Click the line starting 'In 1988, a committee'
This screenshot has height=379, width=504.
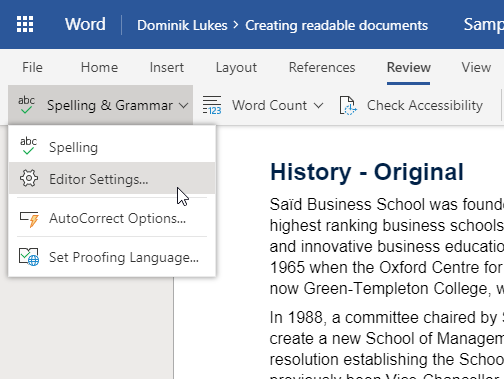point(387,317)
